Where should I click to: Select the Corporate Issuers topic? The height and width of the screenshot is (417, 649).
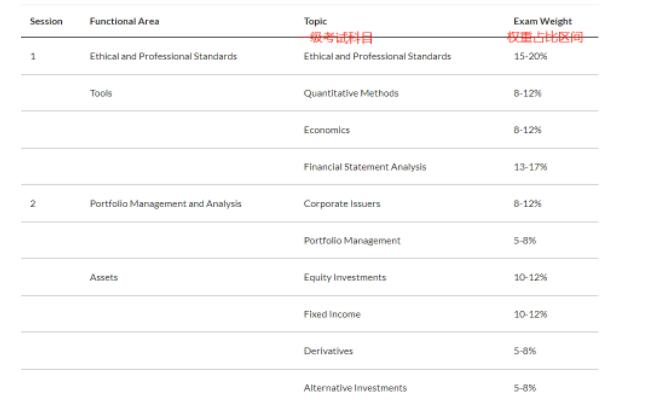pyautogui.click(x=342, y=204)
